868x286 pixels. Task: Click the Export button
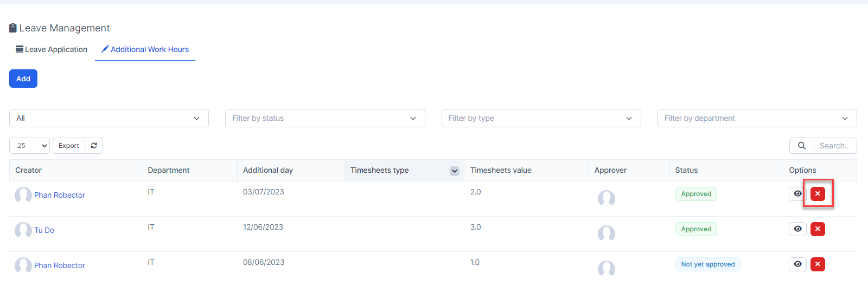coord(69,146)
